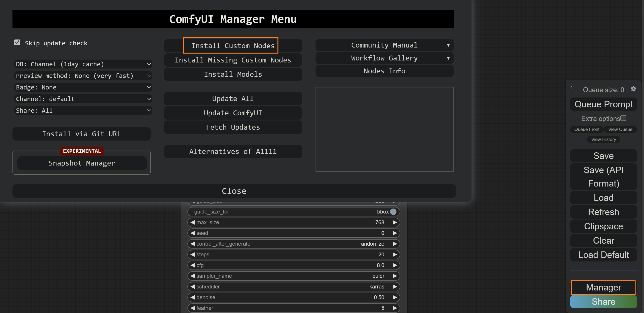Expand the Community Manual dropdown
This screenshot has width=644, height=313.
pos(384,45)
